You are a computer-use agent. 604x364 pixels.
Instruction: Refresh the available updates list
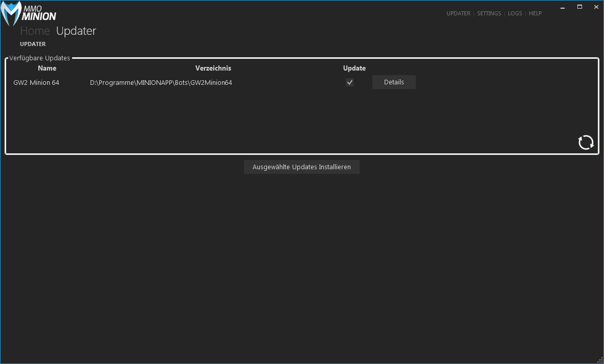[586, 142]
